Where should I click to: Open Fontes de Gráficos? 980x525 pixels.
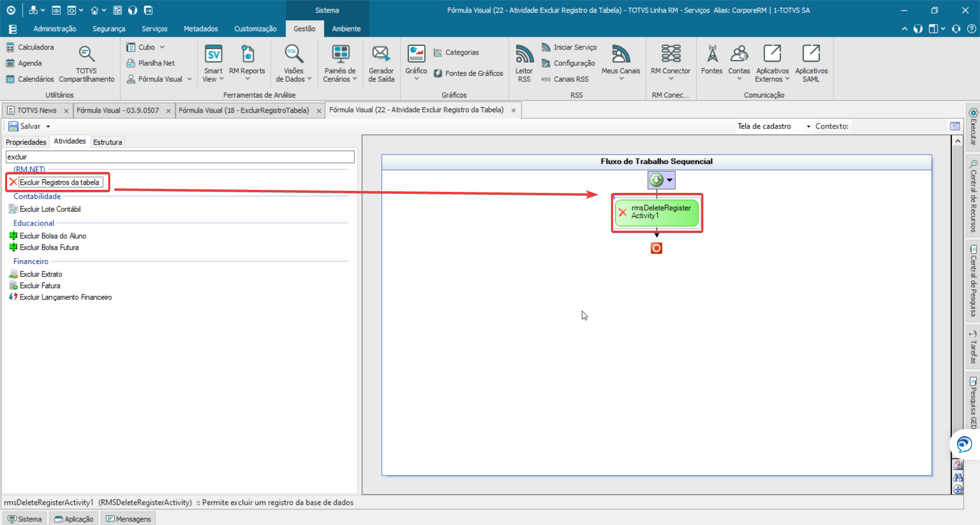pos(469,73)
